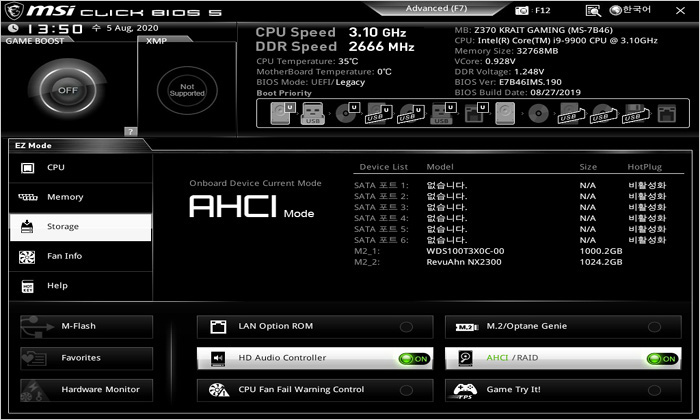Click the AHCI Mode label
This screenshot has width=700, height=420.
click(251, 207)
